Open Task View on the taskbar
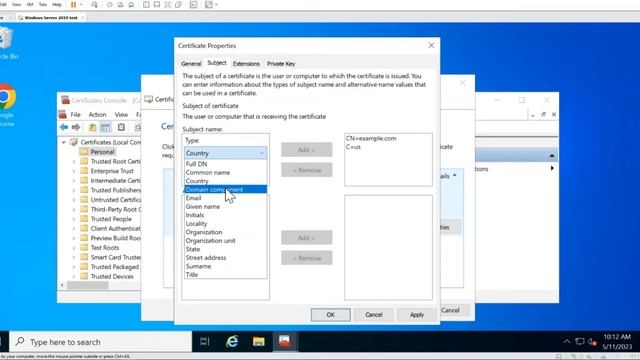This screenshot has height=360, width=640. pyautogui.click(x=204, y=342)
